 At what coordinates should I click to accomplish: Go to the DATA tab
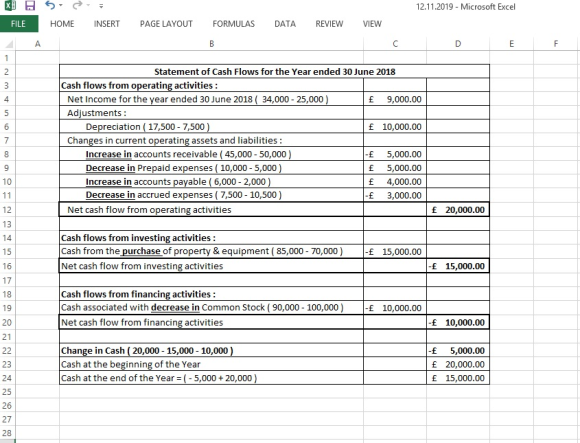[285, 24]
